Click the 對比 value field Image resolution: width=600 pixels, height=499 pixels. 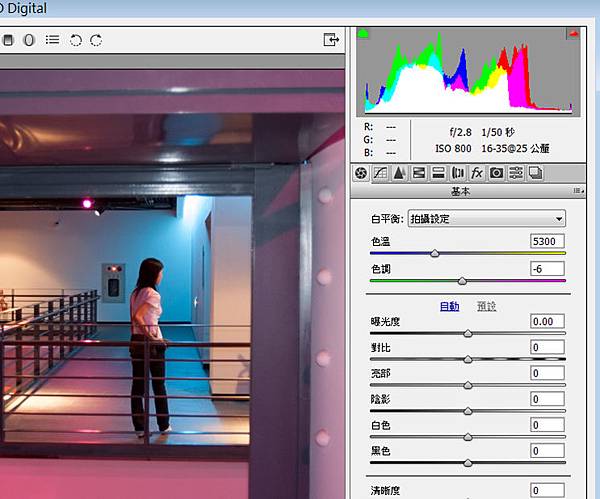547,347
